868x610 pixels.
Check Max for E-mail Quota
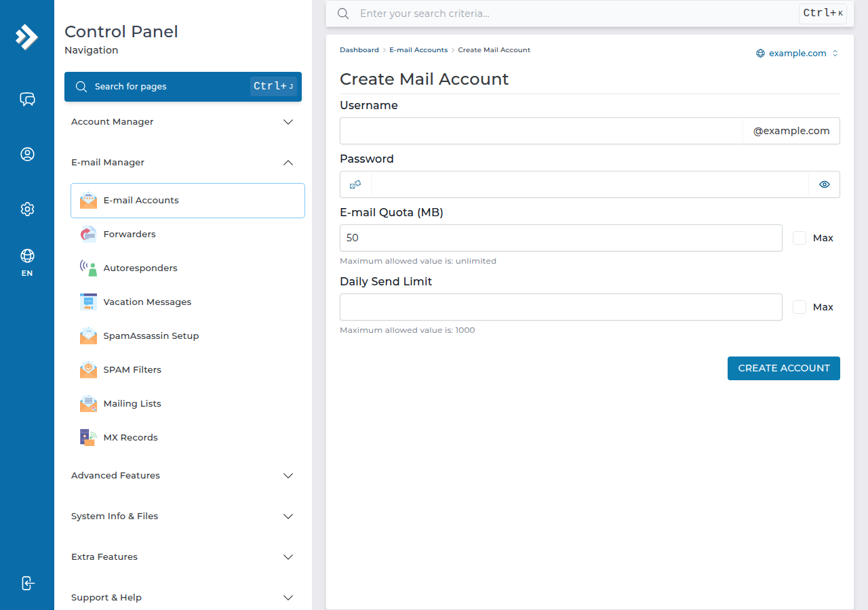coord(800,238)
